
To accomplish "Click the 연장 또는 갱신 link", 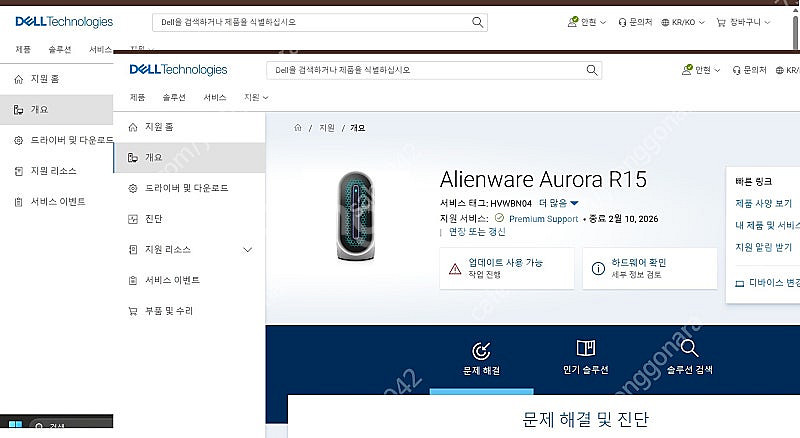I will pos(477,232).
